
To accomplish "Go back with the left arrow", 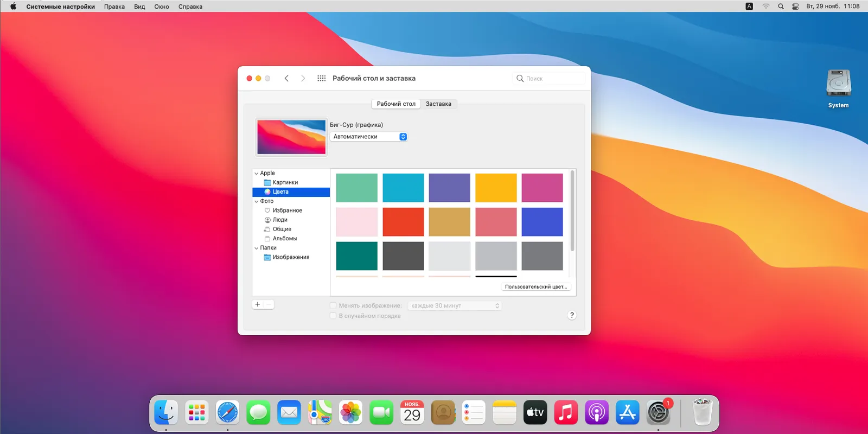I will pyautogui.click(x=287, y=78).
